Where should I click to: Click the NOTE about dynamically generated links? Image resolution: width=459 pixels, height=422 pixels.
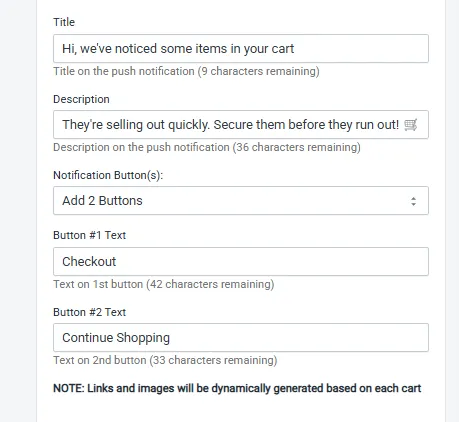coord(237,388)
